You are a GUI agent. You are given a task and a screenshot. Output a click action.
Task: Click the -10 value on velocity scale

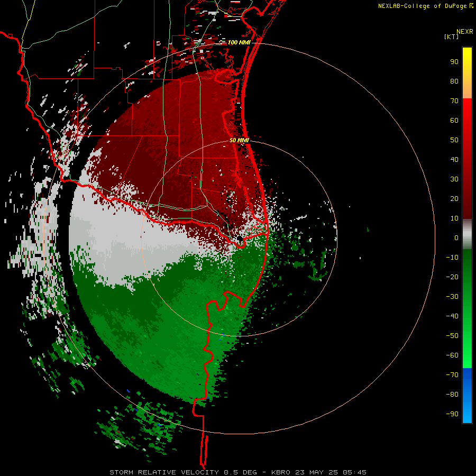click(452, 258)
